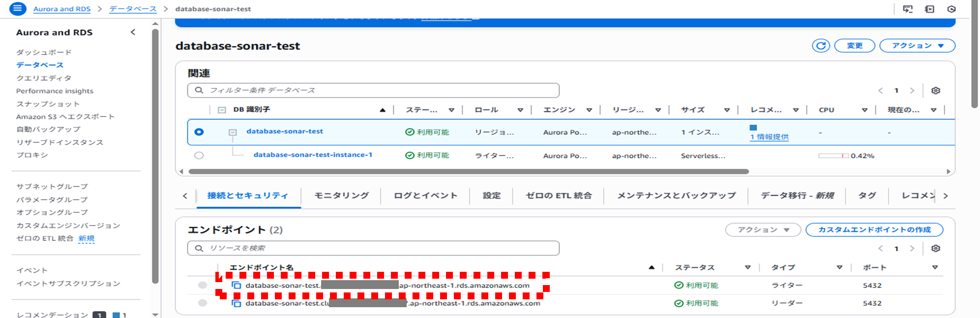
Task: Copy the writer endpoint name
Action: (x=237, y=285)
